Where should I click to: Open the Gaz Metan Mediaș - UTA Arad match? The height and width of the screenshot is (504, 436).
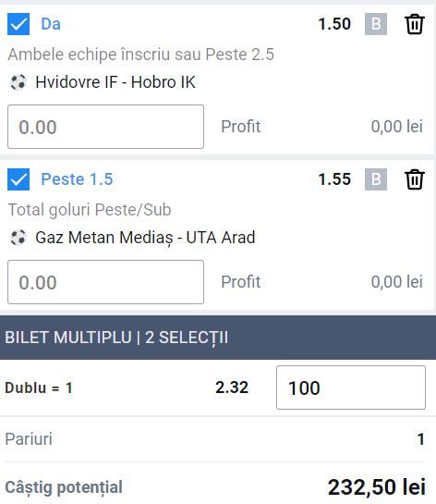click(145, 238)
